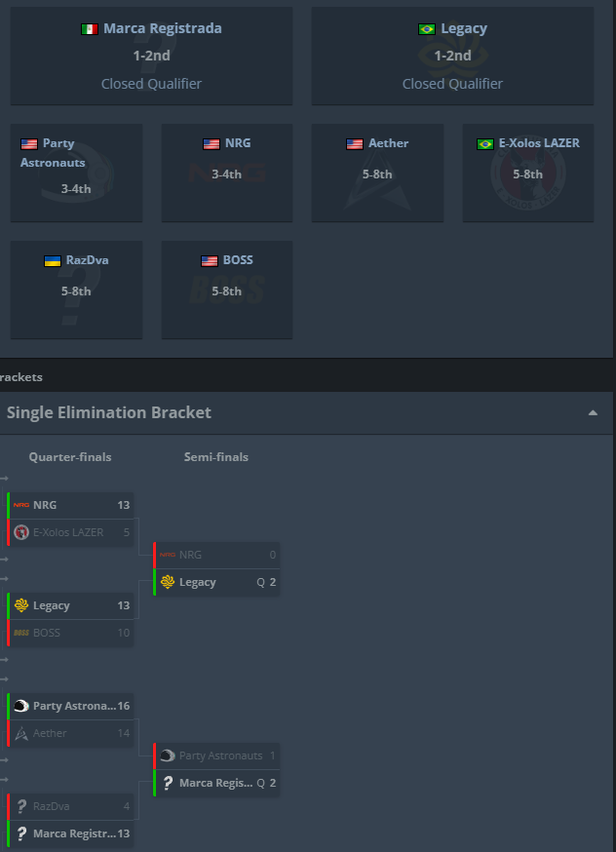This screenshot has width=616, height=852.
Task: Click the US flag beside NRG card
Action: click(x=211, y=144)
